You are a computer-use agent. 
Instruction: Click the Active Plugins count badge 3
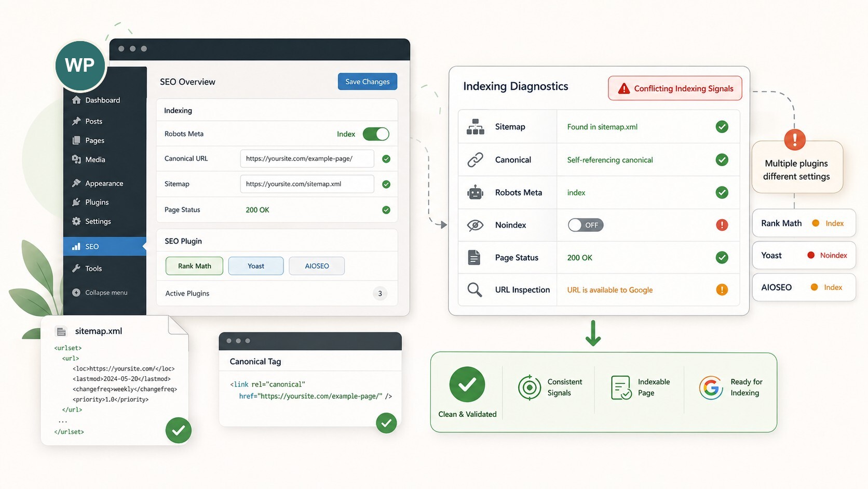[380, 294]
